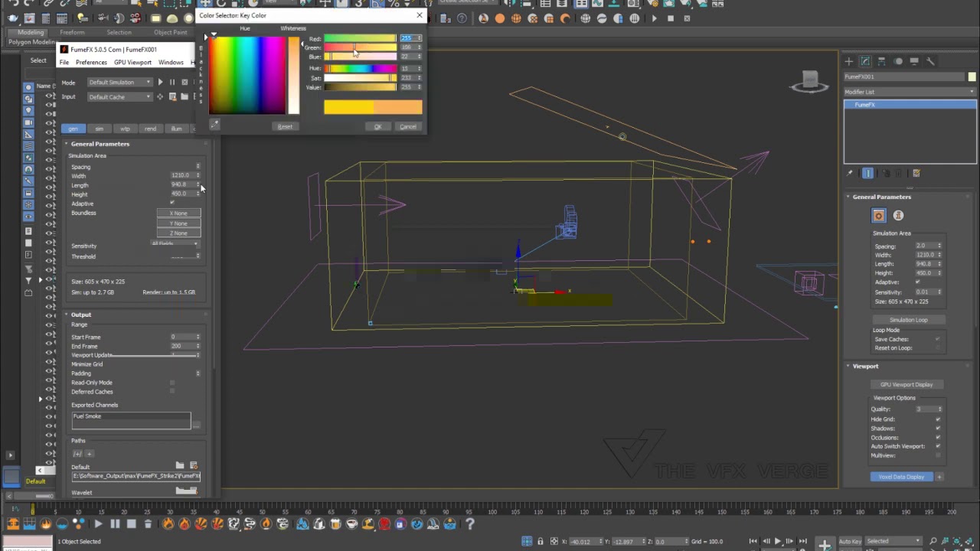Screen dimensions: 980x551
Task: Open the Modify command panel tab
Action: click(x=865, y=61)
